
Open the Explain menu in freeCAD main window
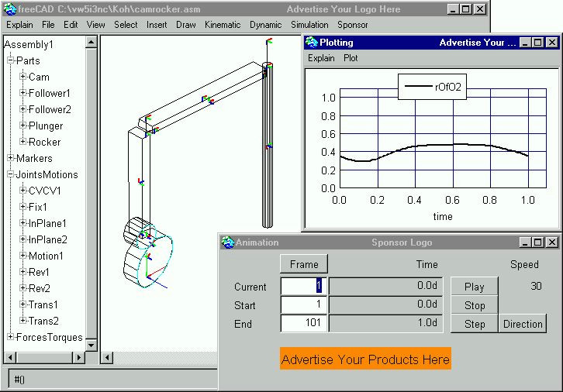19,25
